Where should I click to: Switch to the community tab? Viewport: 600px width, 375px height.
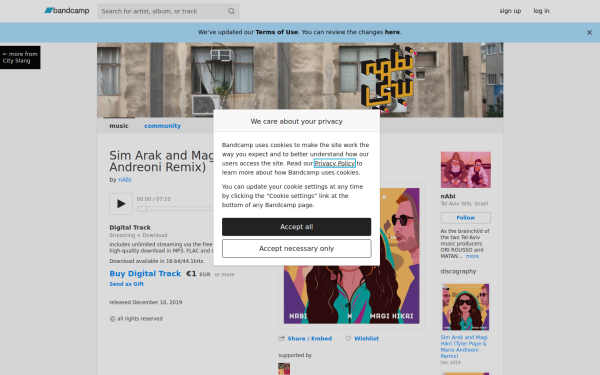coord(162,126)
